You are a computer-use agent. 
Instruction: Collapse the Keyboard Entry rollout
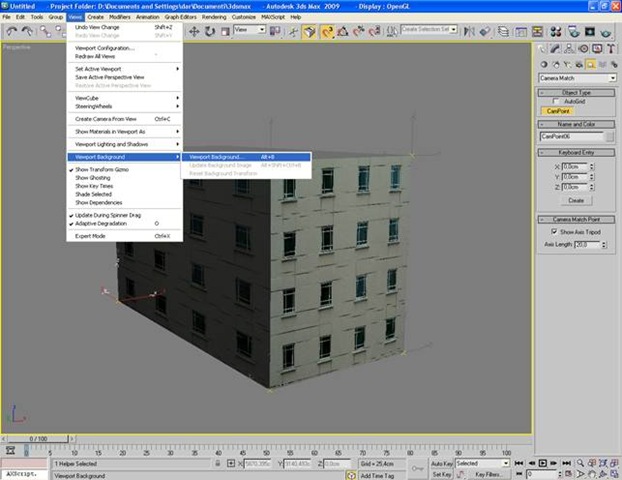(x=578, y=152)
